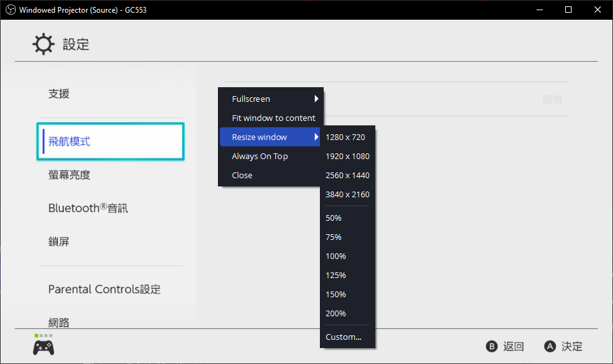Open the Fullscreen menu entry
Screen dimensions: 613x364
pos(270,99)
